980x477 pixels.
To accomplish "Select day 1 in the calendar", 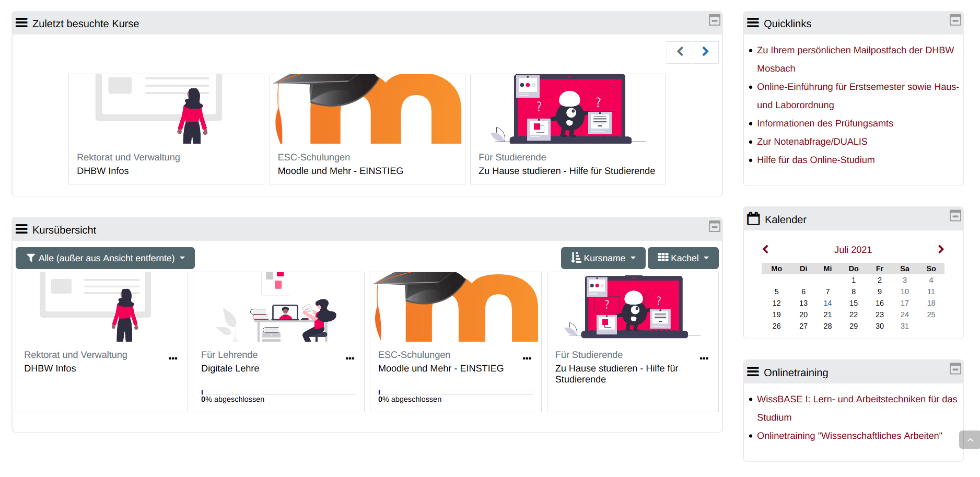I will pyautogui.click(x=853, y=280).
